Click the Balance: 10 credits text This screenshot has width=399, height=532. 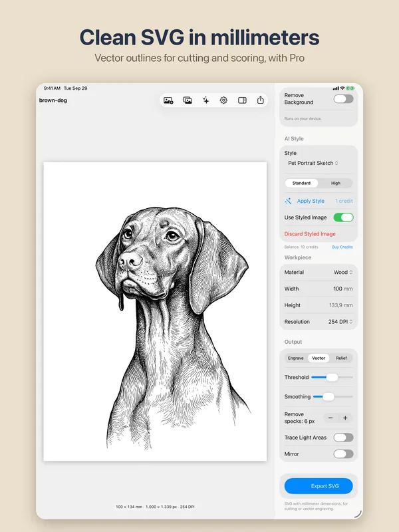[x=301, y=247]
